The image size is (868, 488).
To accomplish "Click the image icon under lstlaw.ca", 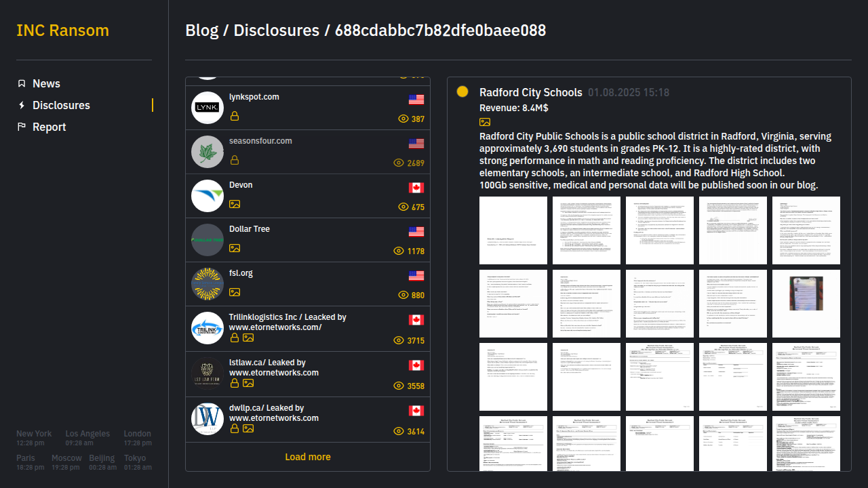I will [248, 383].
